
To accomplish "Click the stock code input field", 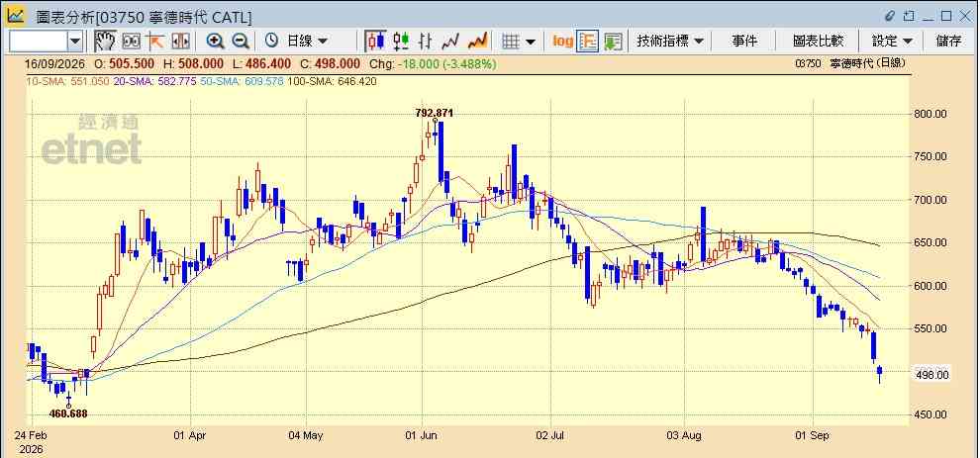I will [38, 42].
